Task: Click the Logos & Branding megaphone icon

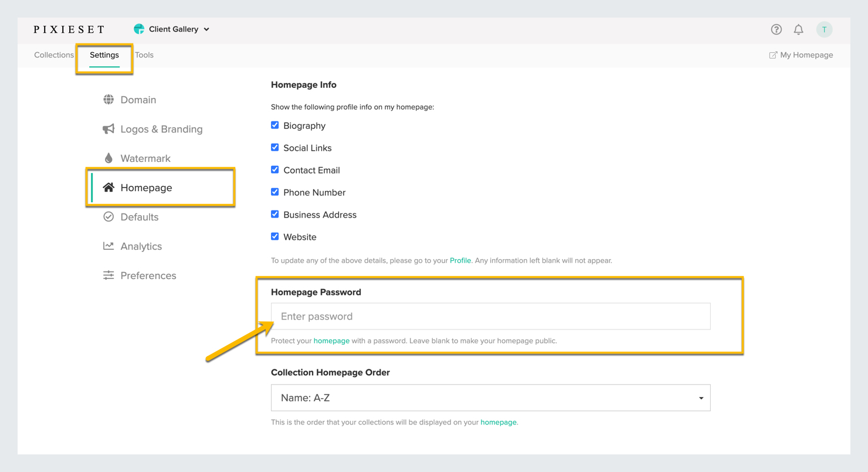Action: (108, 129)
